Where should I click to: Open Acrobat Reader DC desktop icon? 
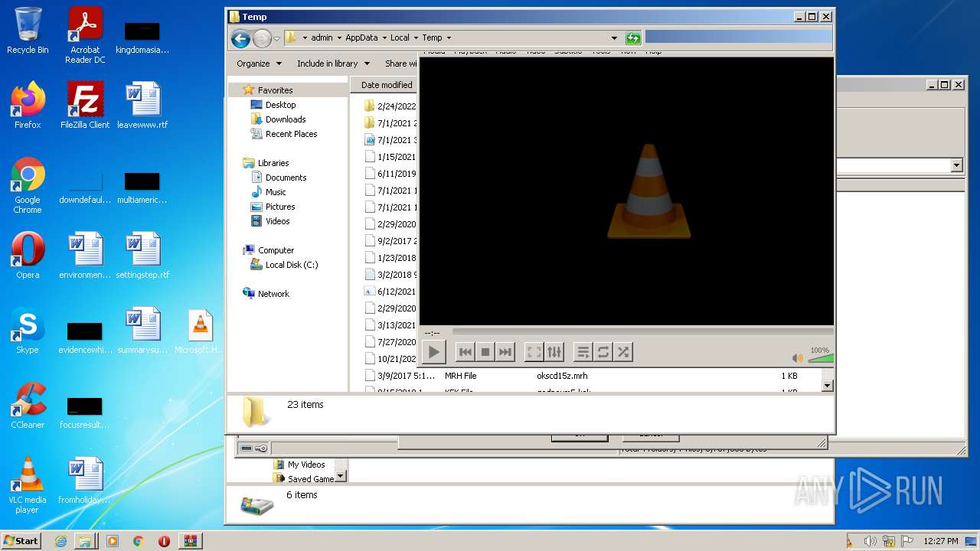[x=85, y=35]
